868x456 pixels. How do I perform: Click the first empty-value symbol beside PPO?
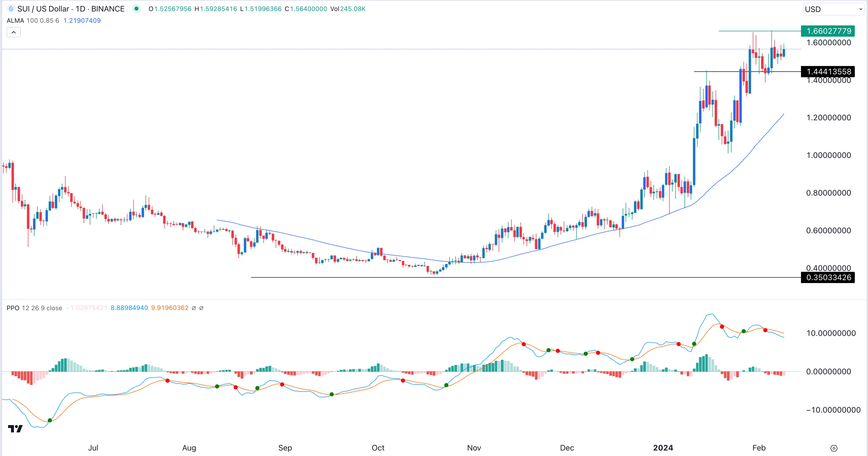pyautogui.click(x=194, y=308)
